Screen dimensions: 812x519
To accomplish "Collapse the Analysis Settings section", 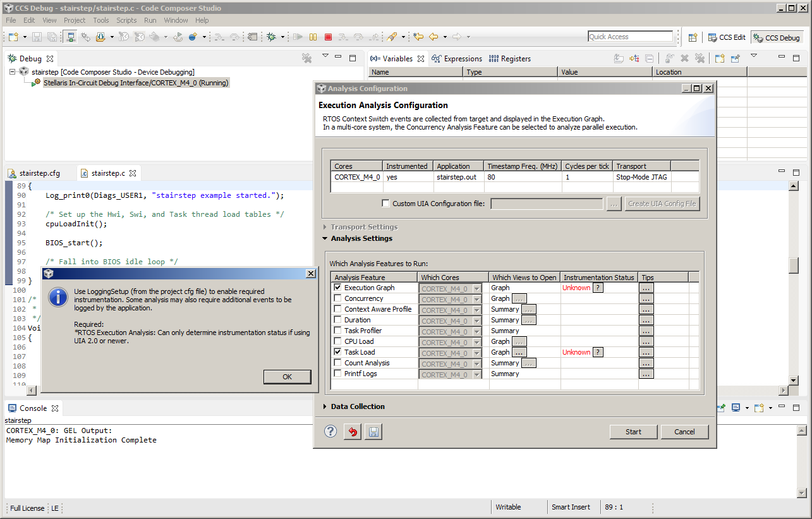I will tap(325, 238).
